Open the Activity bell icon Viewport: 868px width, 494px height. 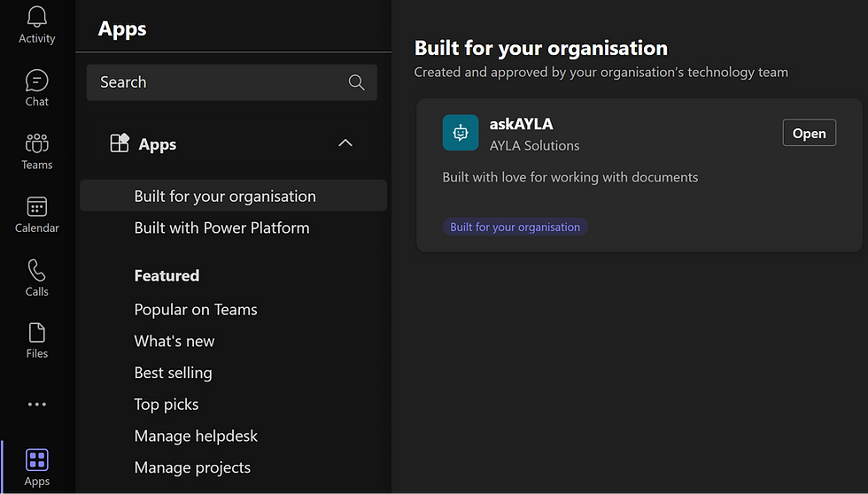36,17
